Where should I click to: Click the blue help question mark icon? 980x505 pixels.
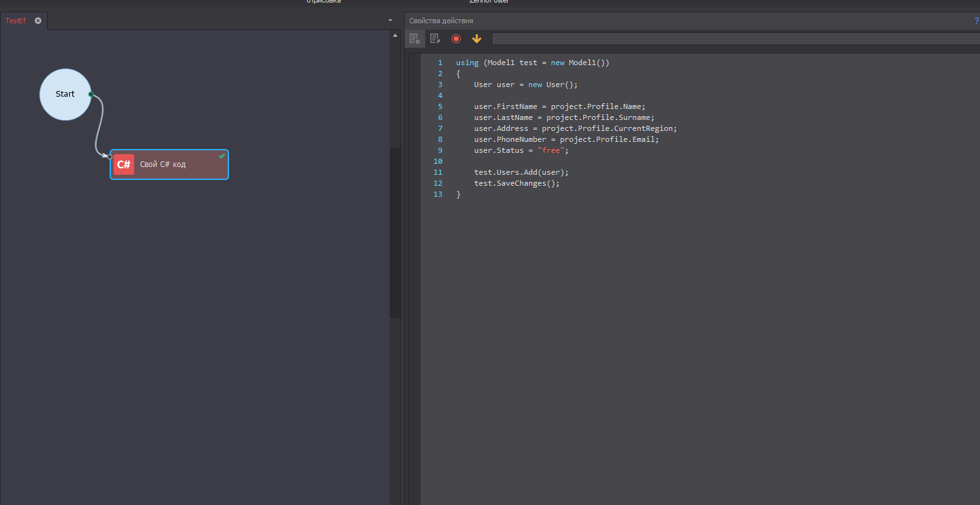click(x=976, y=21)
